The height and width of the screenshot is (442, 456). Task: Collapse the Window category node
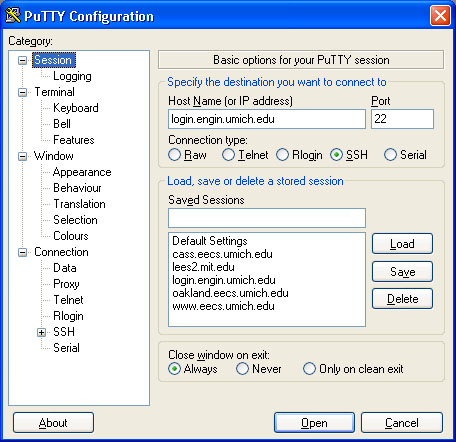(22, 156)
